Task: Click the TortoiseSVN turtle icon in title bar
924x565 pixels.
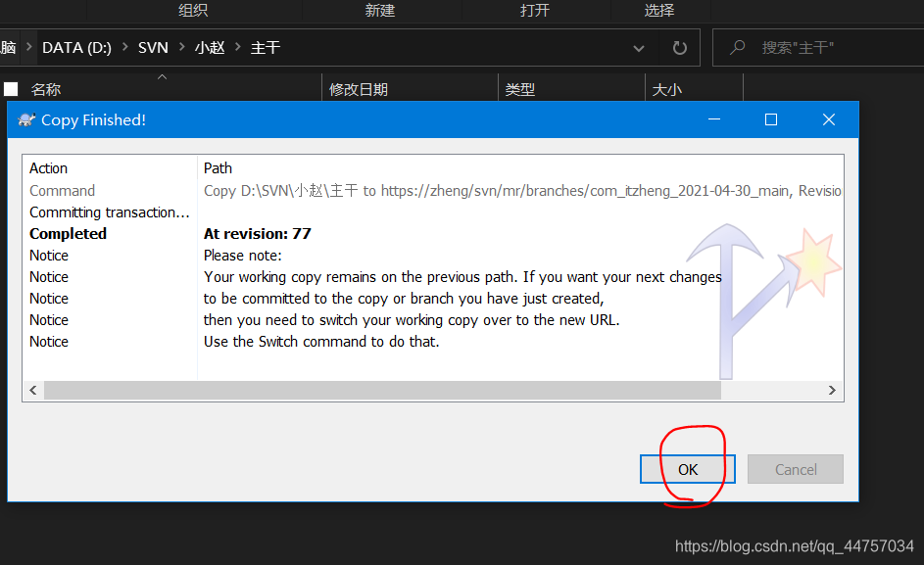Action: point(26,120)
